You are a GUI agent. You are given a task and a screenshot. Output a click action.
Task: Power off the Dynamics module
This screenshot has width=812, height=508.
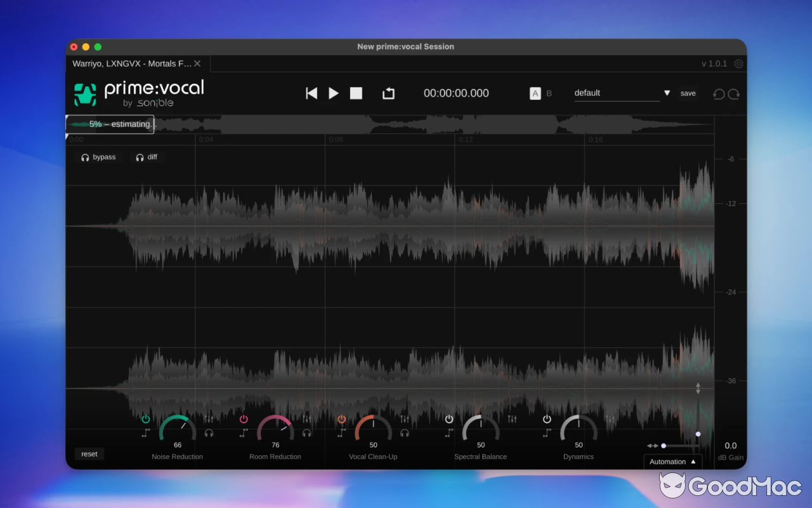pos(547,418)
